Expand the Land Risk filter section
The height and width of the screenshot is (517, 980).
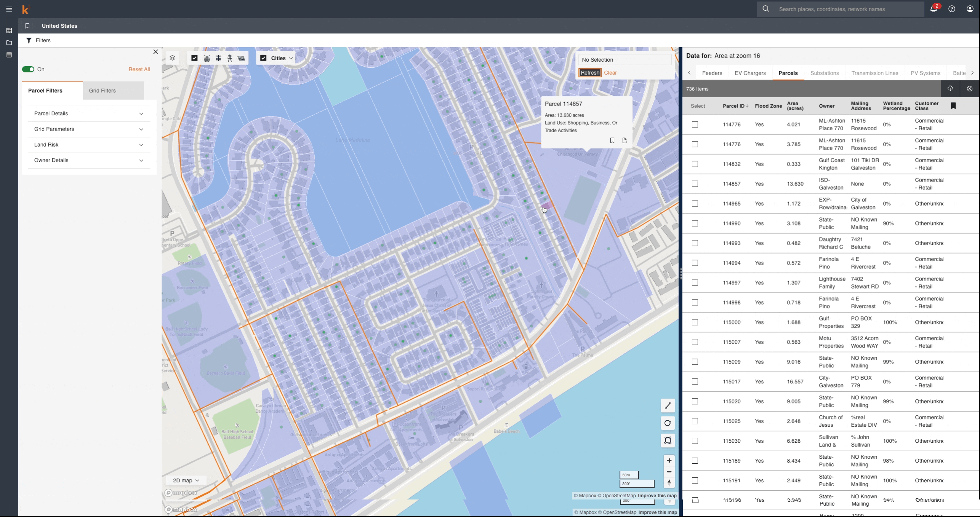tap(88, 145)
